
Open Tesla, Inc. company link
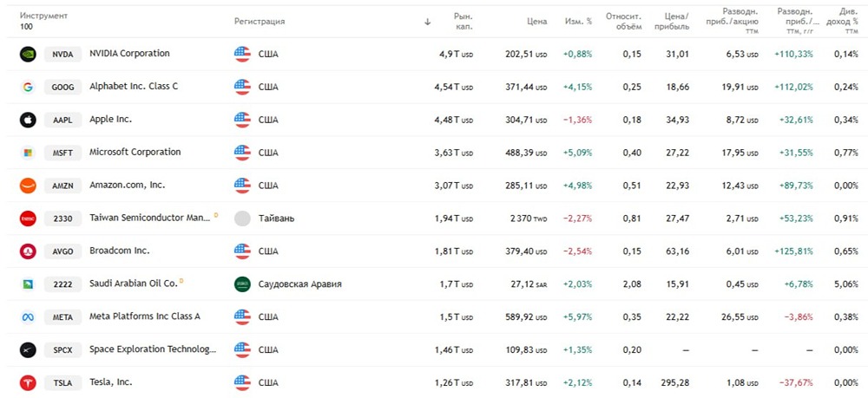pos(111,382)
